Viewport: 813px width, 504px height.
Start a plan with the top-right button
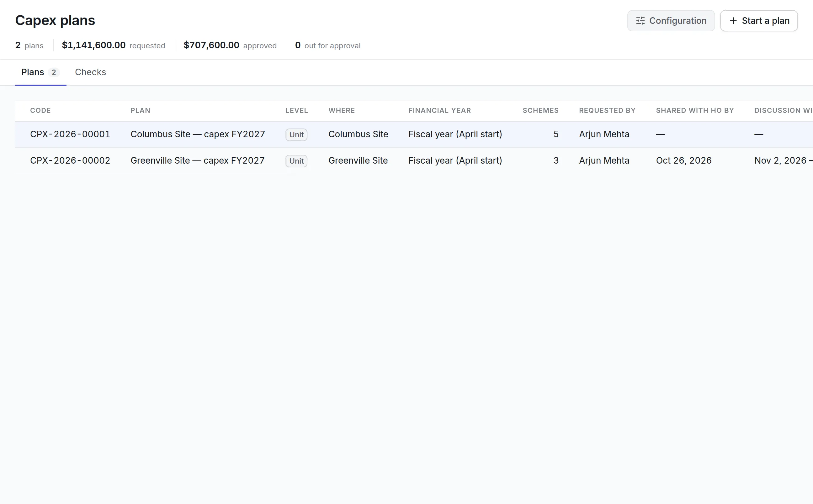coord(759,21)
